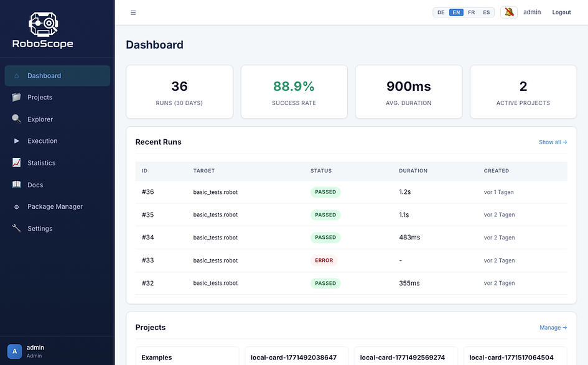Toggle the hamburger sidebar menu icon
588x365 pixels.
click(x=133, y=12)
